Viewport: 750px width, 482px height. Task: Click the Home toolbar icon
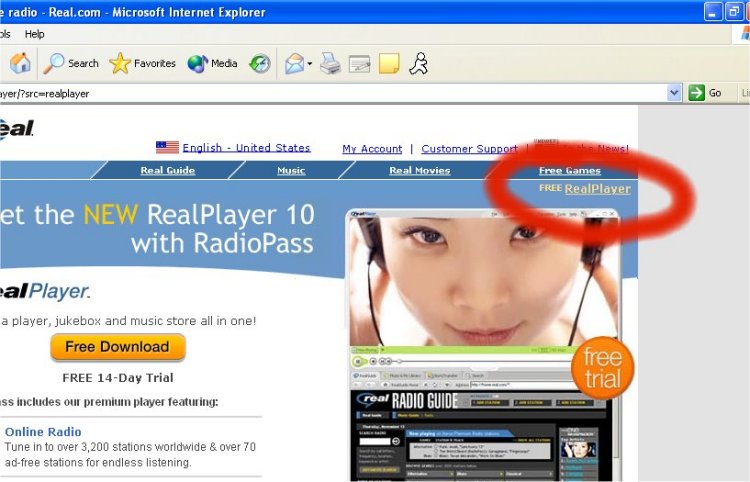tap(20, 63)
